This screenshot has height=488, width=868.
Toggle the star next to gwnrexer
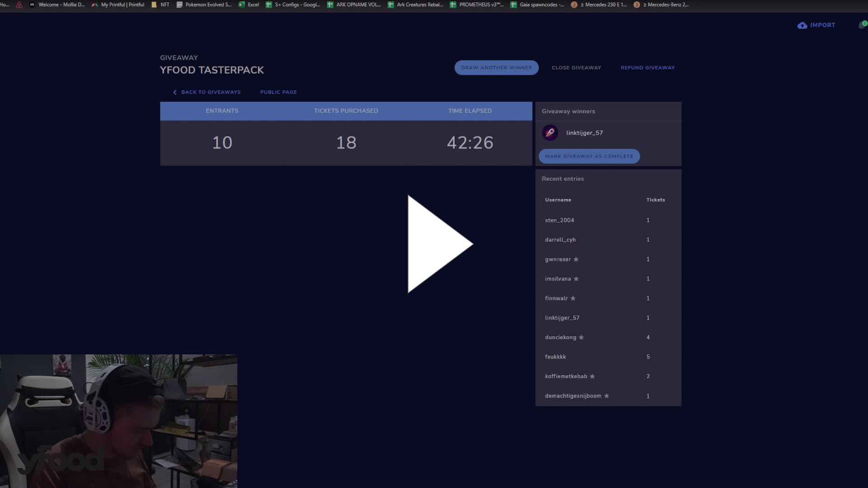pos(576,259)
